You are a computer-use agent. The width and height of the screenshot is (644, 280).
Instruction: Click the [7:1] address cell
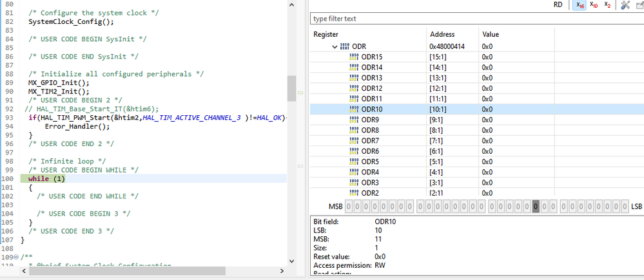(436, 140)
